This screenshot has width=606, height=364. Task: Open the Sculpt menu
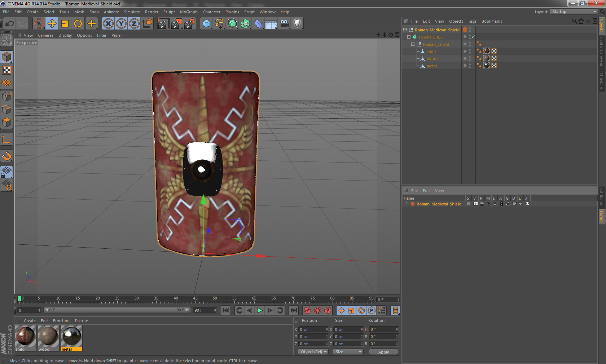169,12
